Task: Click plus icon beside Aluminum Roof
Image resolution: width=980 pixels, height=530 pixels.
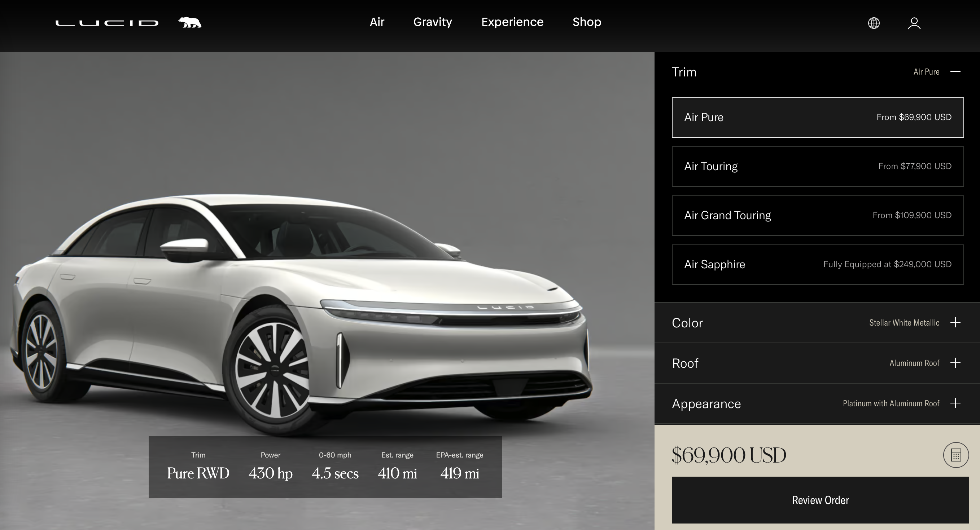Action: point(955,363)
